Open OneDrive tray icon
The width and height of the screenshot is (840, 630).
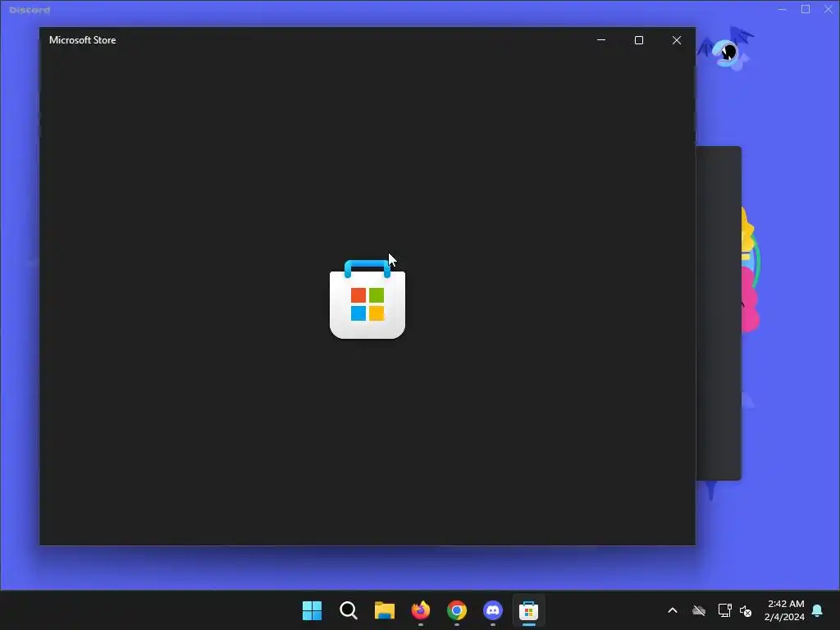coord(699,610)
